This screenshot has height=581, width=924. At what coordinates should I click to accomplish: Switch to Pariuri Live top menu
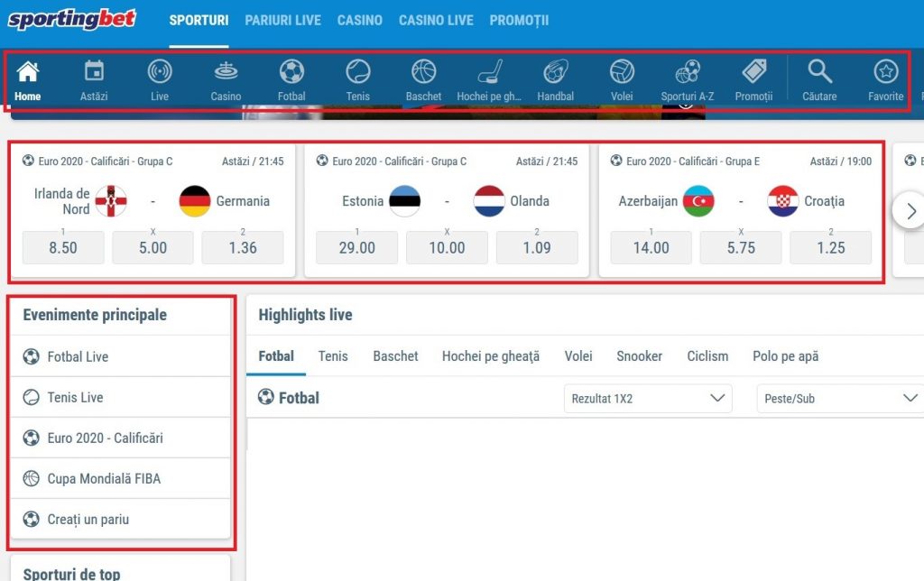pos(282,20)
